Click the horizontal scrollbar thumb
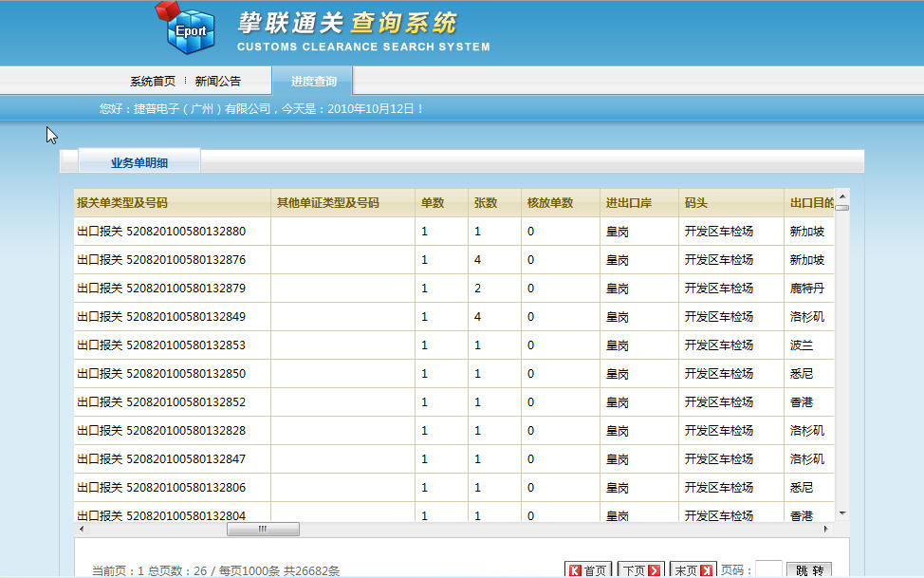Screen dimensions: 924x578 [x=263, y=529]
